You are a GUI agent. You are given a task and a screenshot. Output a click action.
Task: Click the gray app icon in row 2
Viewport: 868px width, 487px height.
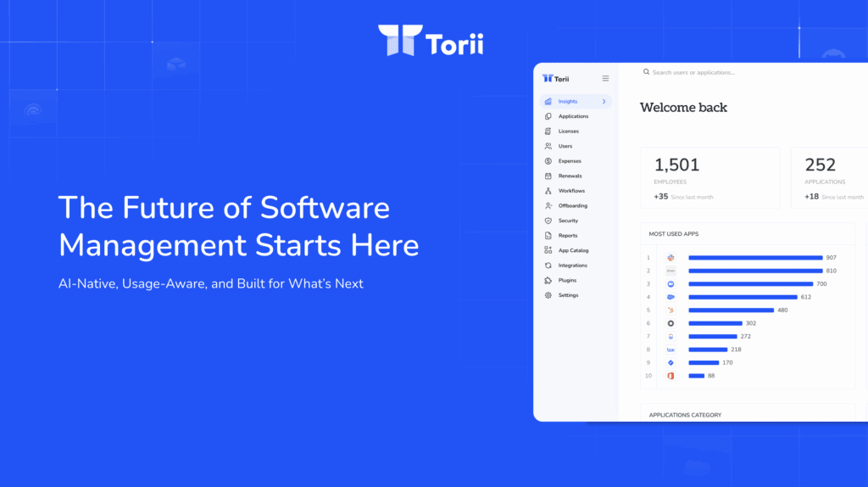[670, 271]
